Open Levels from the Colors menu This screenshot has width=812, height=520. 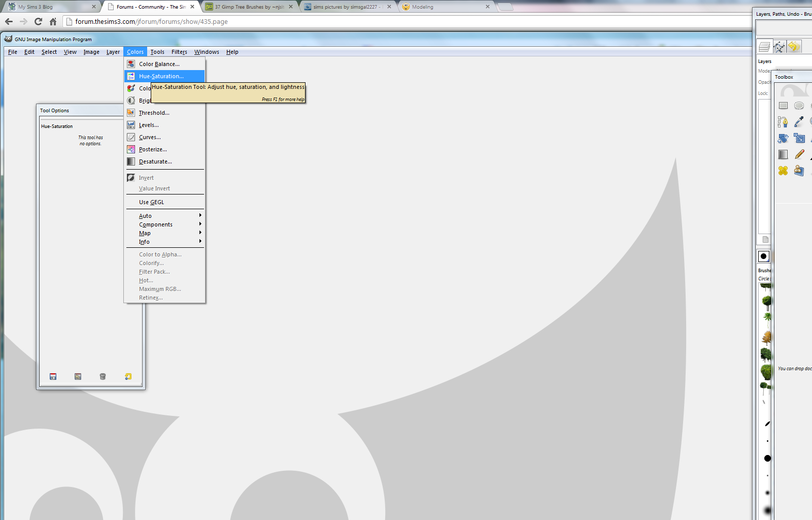point(165,125)
